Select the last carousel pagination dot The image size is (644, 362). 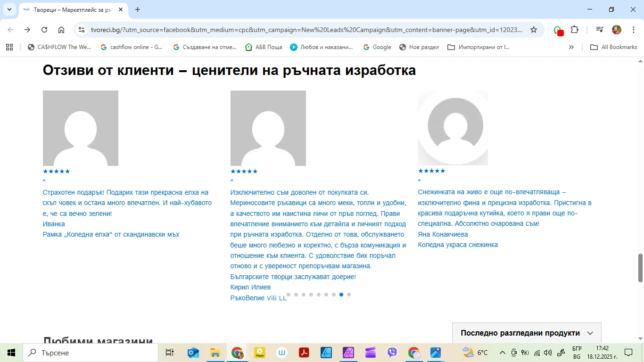click(349, 295)
